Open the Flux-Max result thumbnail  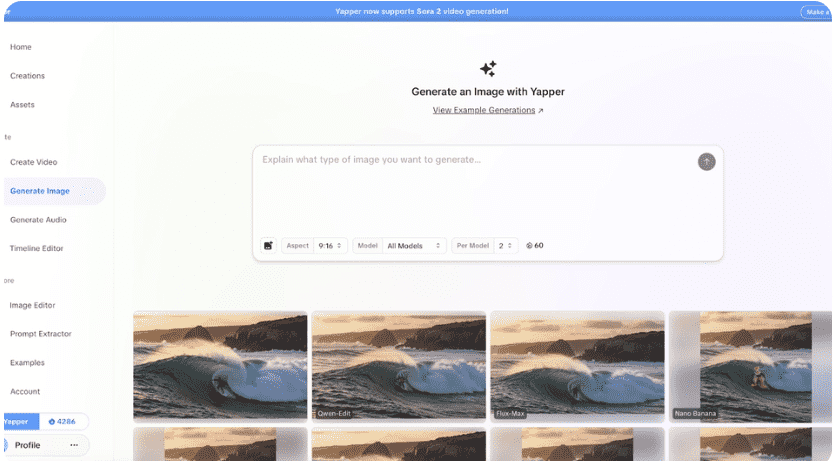578,365
